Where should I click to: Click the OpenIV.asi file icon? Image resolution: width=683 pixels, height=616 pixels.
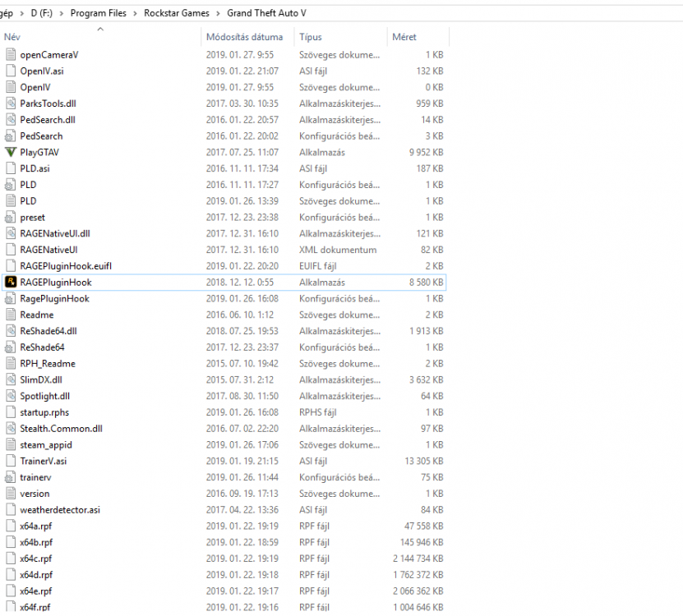[11, 71]
